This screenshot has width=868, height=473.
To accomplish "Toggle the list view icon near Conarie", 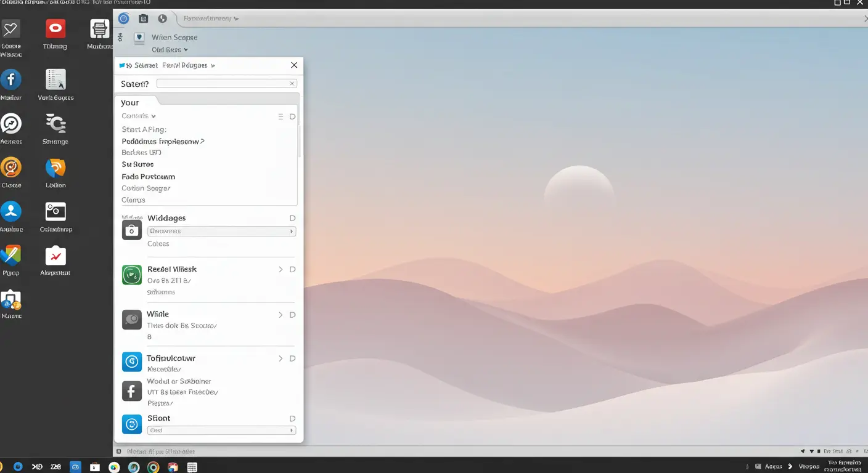I will pyautogui.click(x=281, y=116).
